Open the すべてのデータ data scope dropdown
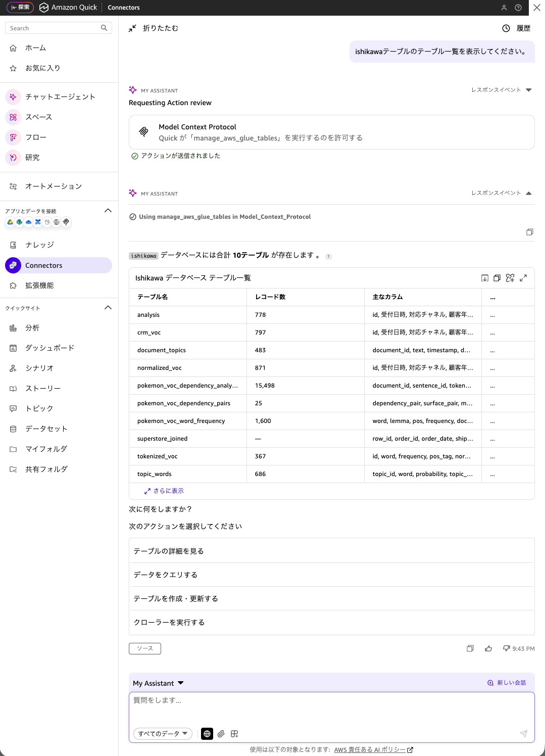The height and width of the screenshot is (756, 545). [x=163, y=734]
